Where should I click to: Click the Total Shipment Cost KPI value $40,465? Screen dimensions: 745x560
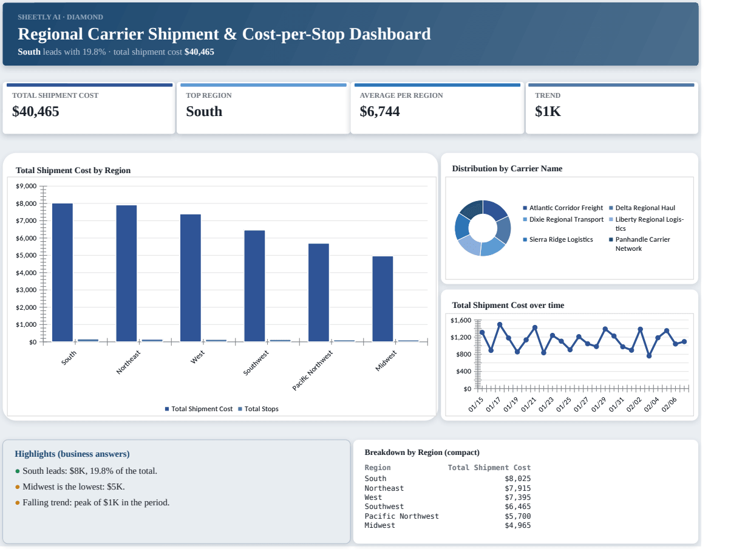point(36,112)
